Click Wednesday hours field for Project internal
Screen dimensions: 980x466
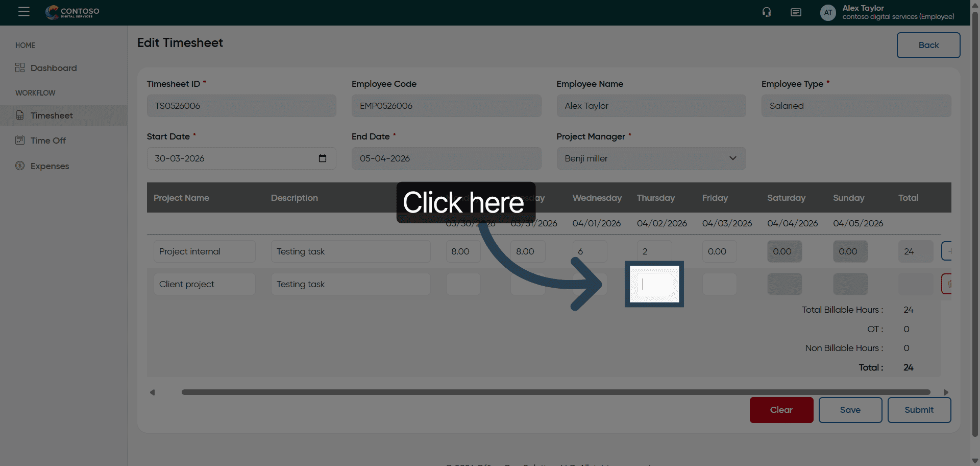tap(590, 251)
